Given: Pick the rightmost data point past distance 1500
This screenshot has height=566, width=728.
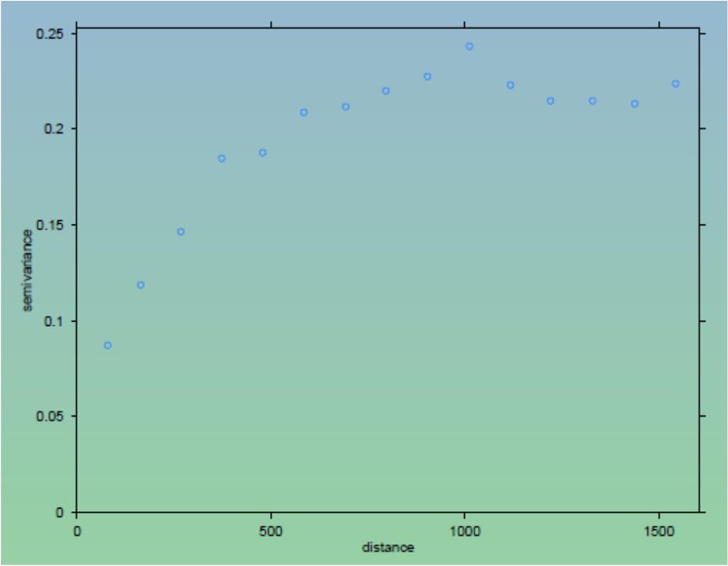Looking at the screenshot, I should pyautogui.click(x=676, y=84).
